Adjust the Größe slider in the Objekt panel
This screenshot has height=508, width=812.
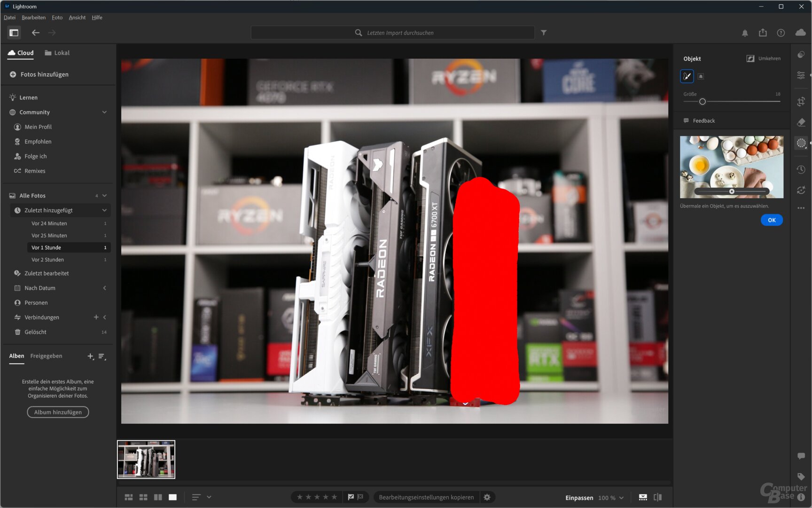point(703,101)
